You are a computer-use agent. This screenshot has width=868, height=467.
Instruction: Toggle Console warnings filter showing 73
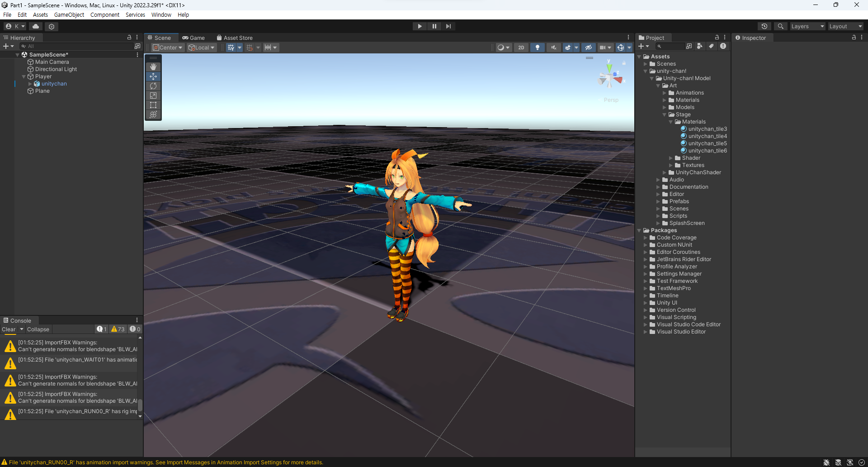(118, 329)
